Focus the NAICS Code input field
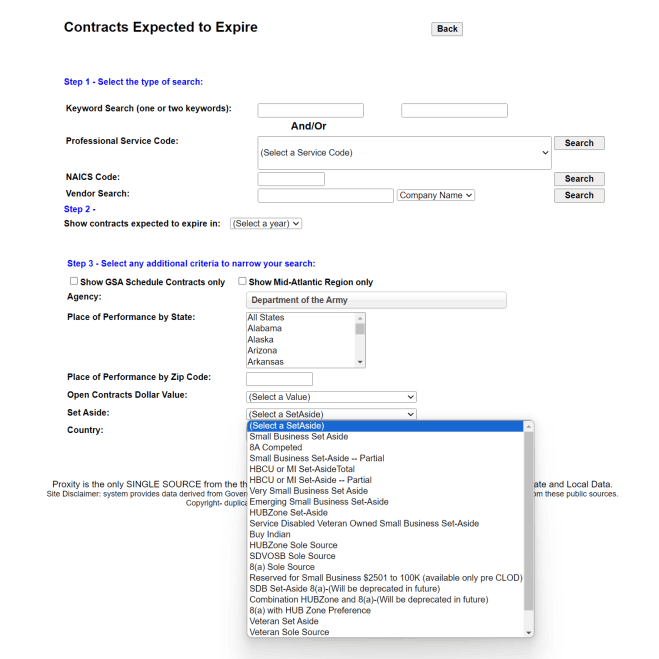 coord(291,179)
